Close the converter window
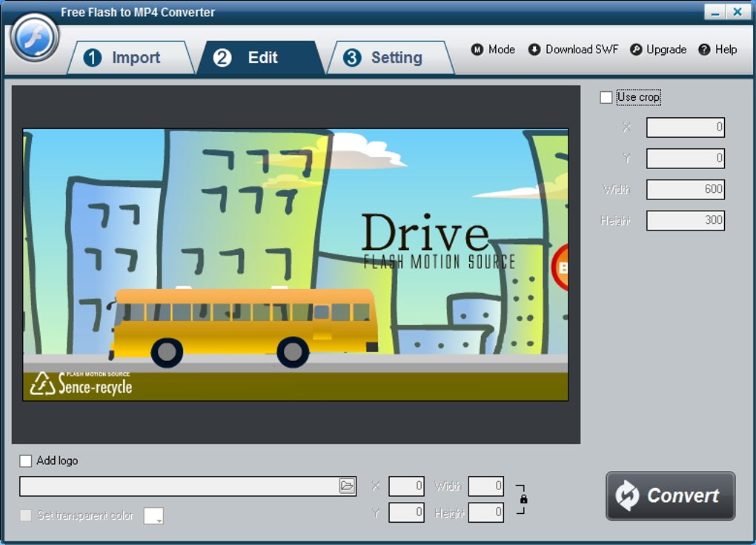 click(x=737, y=12)
